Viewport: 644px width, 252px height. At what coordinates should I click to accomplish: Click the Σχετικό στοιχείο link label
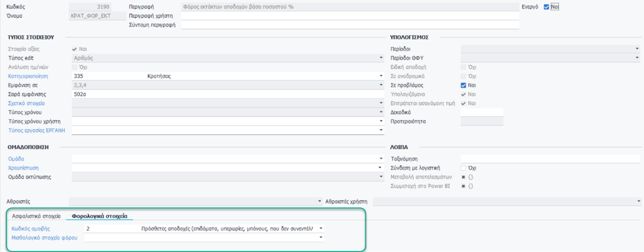tap(26, 104)
